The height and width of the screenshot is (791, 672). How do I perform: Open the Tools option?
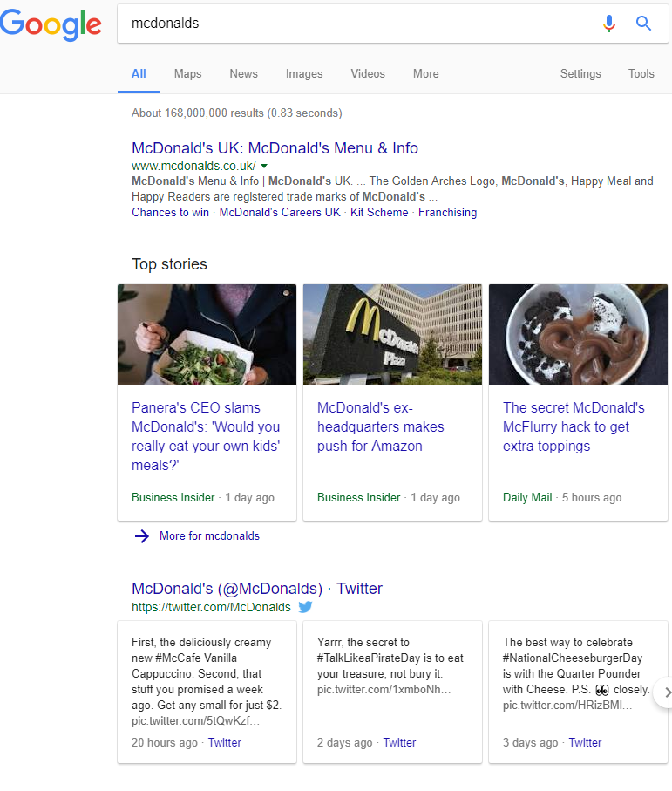coord(641,73)
